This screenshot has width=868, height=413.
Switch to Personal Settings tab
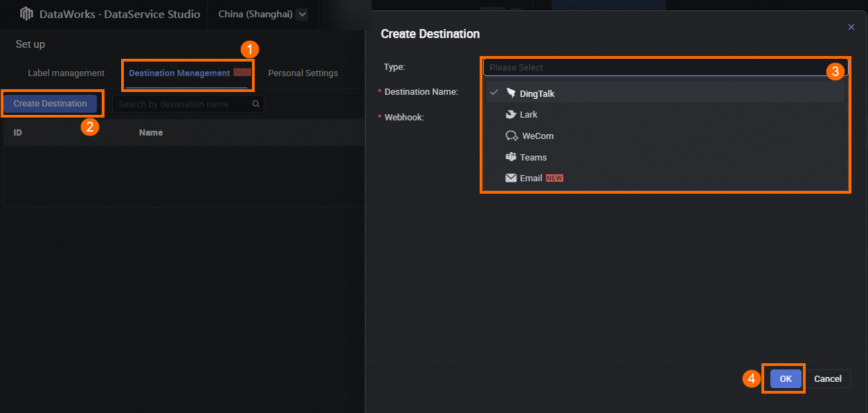click(303, 73)
